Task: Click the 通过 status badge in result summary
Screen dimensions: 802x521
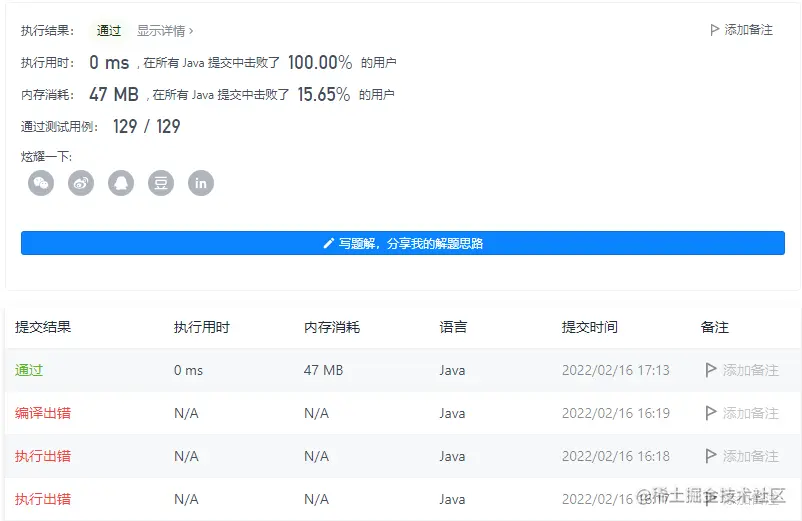Action: click(x=109, y=31)
